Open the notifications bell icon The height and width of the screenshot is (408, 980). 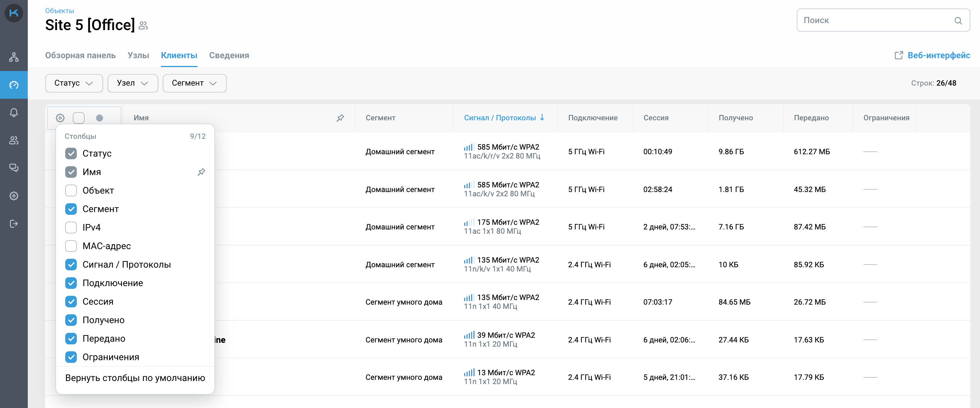pos(14,113)
